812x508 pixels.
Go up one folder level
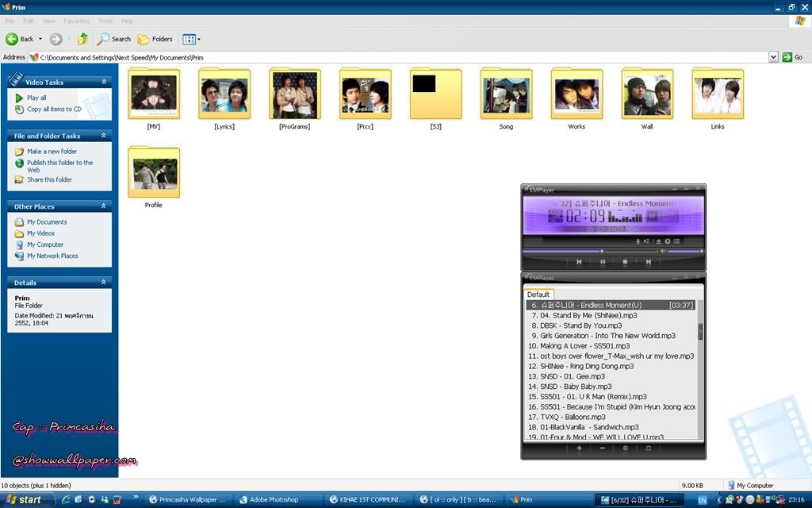[x=82, y=39]
